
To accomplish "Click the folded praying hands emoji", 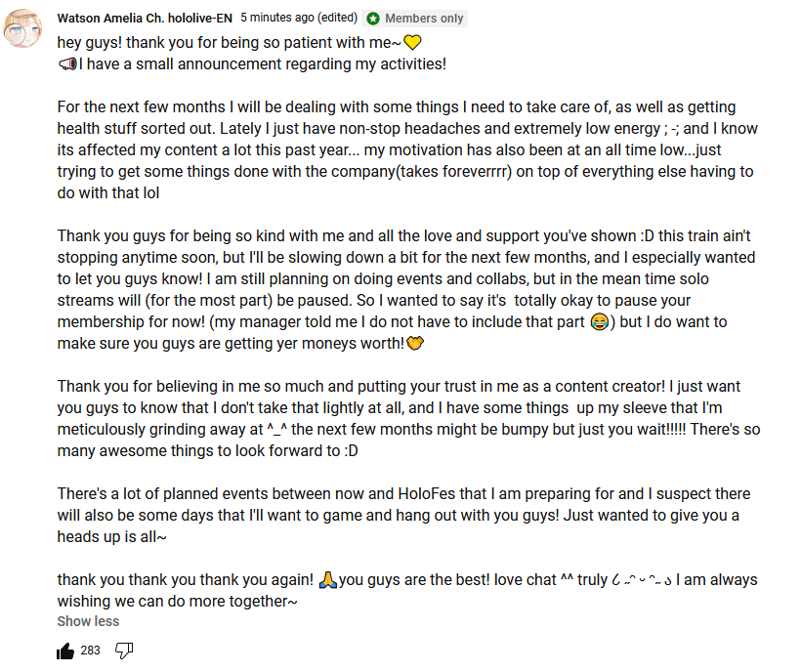I will coord(327,580).
